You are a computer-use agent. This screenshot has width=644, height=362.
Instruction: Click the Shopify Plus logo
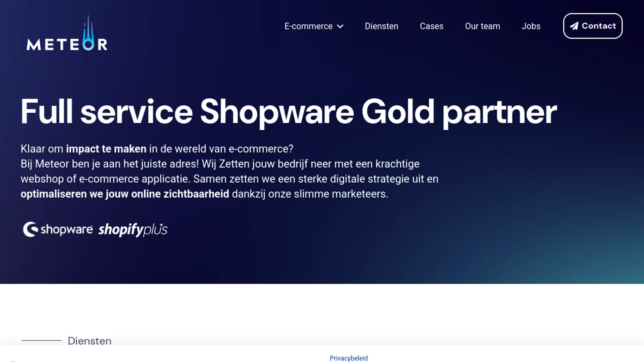point(133,229)
